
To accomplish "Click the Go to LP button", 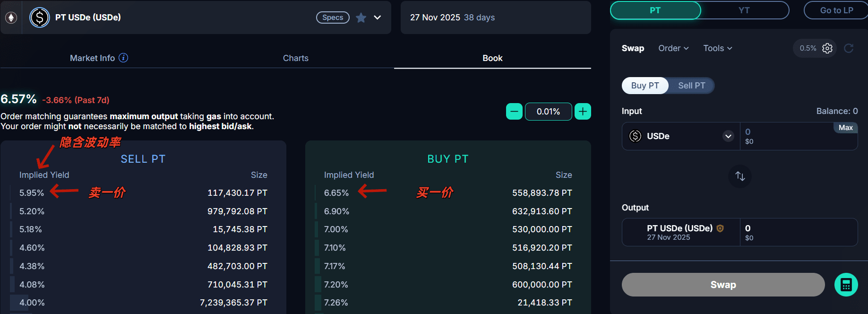I will click(836, 10).
